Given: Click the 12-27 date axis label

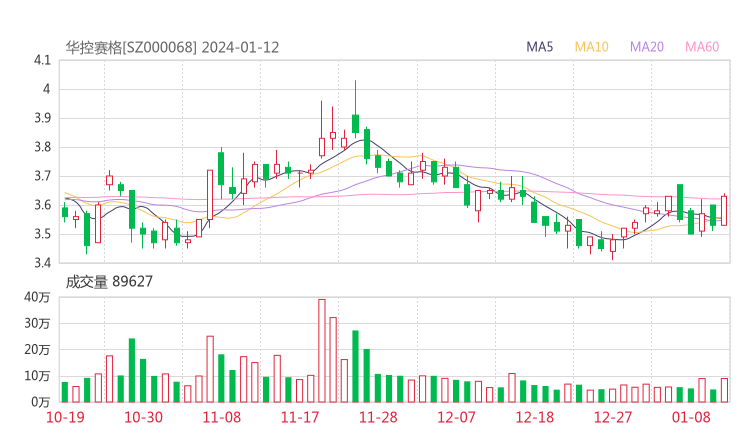Looking at the screenshot, I should 613,417.
